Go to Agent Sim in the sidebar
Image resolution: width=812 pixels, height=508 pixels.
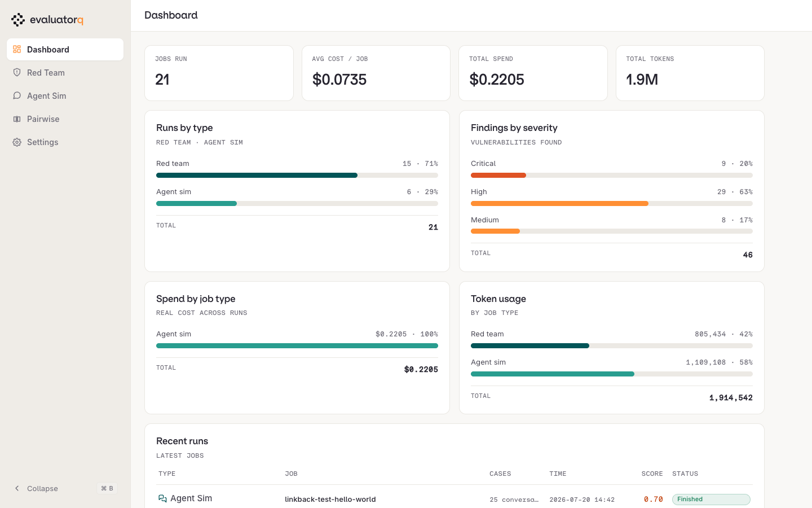click(x=65, y=96)
